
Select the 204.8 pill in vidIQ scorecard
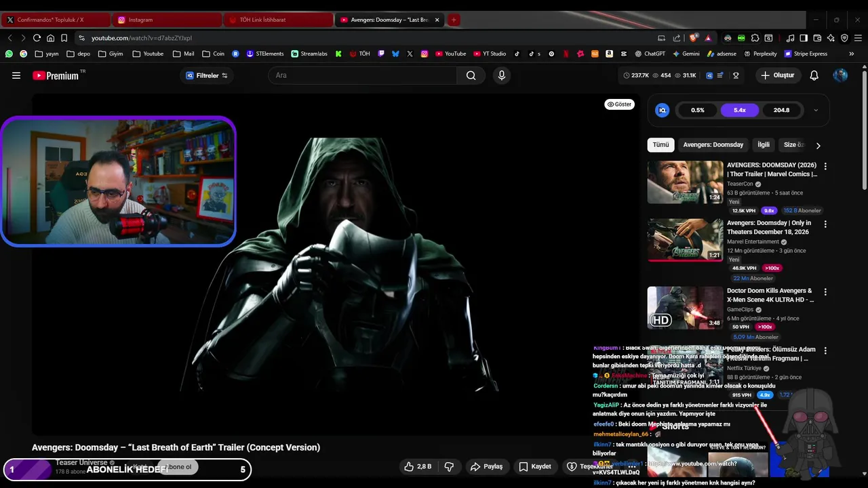click(781, 110)
